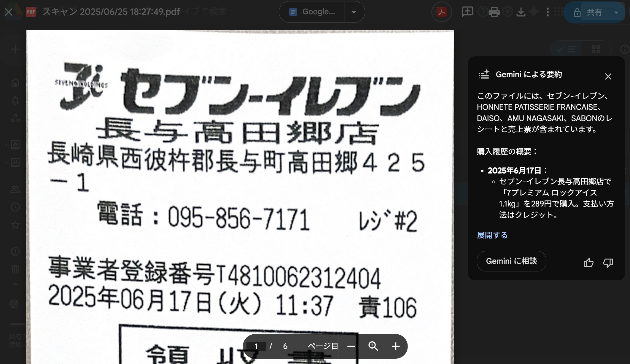This screenshot has width=630, height=364.
Task: Click the dimmed recent clock sidebar icon
Action: pos(15,207)
